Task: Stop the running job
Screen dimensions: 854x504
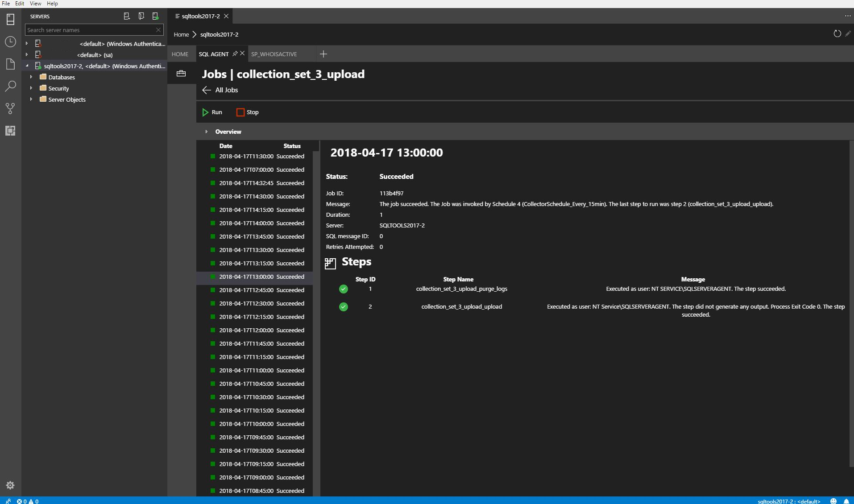Action: (248, 112)
